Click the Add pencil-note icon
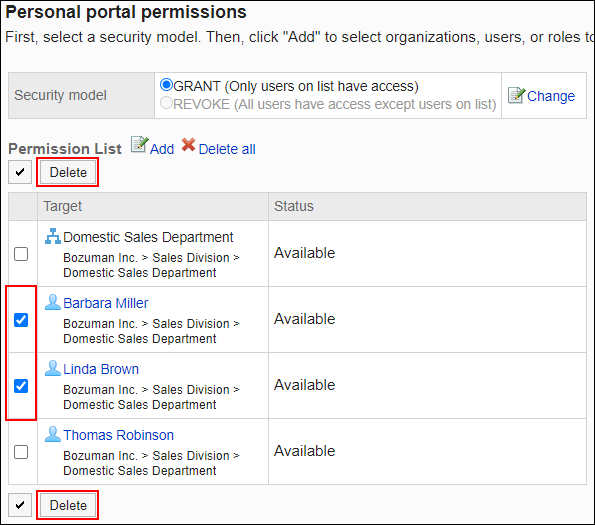Viewport: 595px width, 525px height. point(139,145)
